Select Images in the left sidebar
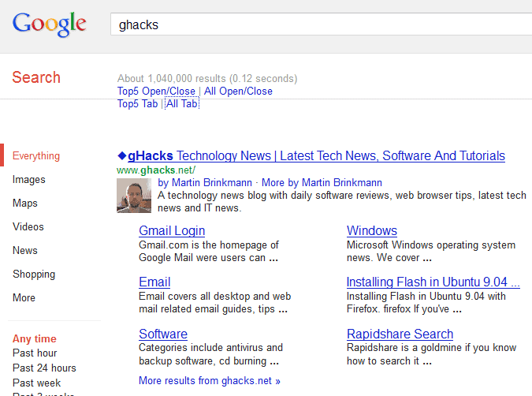 tap(29, 179)
